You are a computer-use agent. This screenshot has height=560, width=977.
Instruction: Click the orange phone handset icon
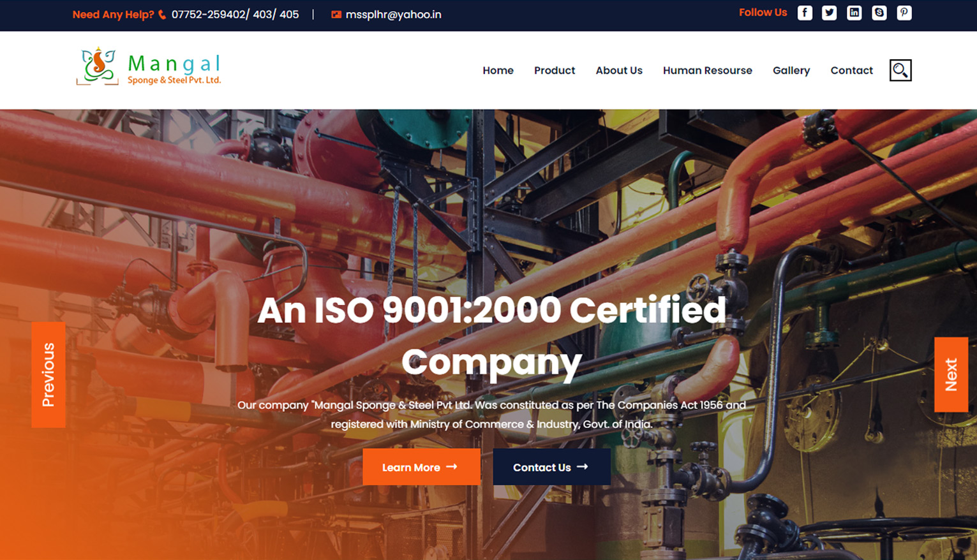pyautogui.click(x=162, y=15)
